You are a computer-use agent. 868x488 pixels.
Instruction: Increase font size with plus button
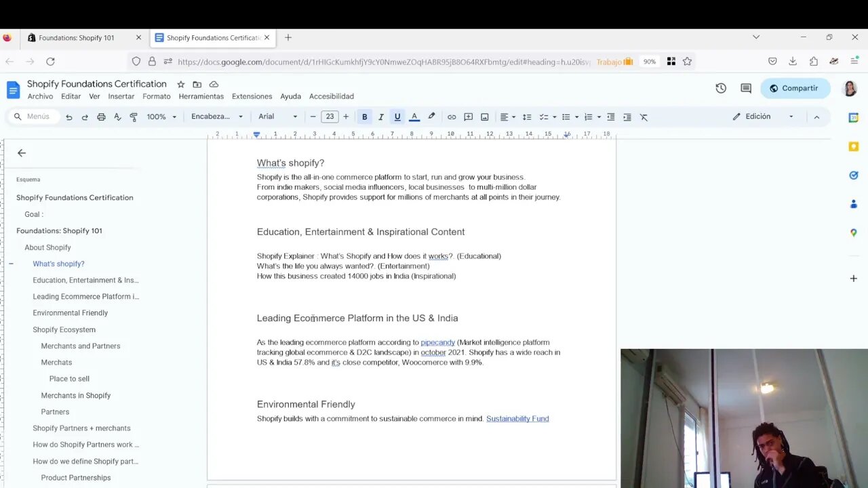click(x=346, y=117)
